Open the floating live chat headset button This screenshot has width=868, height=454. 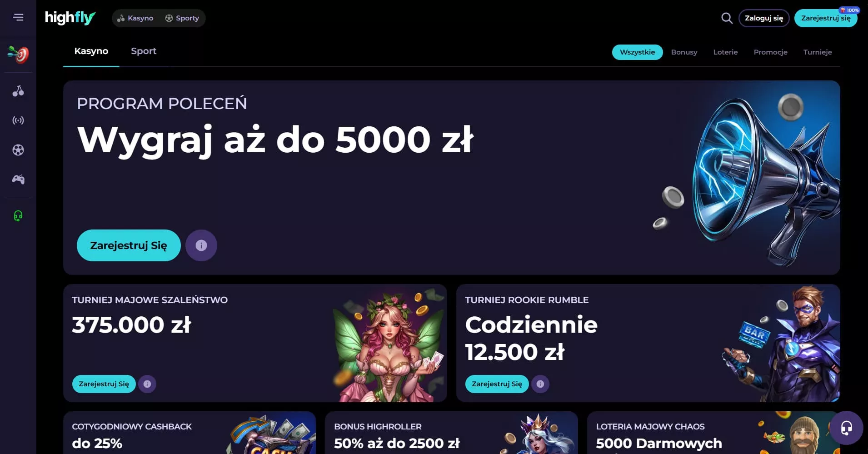tap(846, 428)
